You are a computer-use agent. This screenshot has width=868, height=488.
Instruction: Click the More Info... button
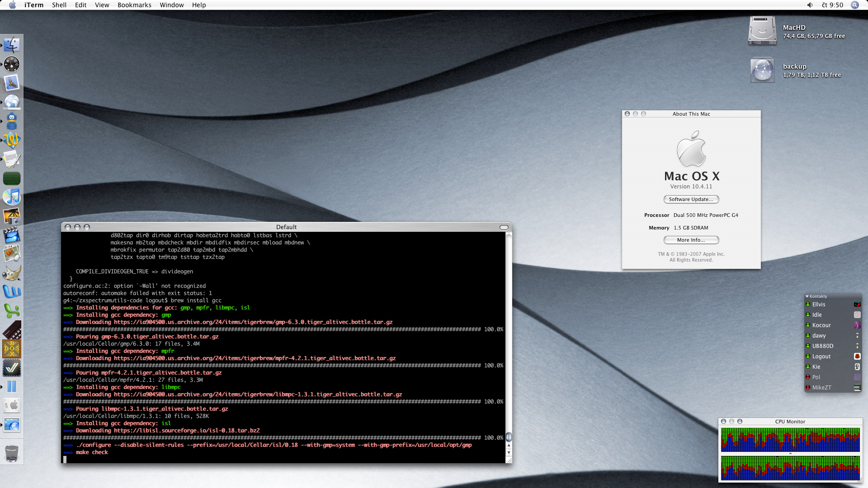[691, 240]
